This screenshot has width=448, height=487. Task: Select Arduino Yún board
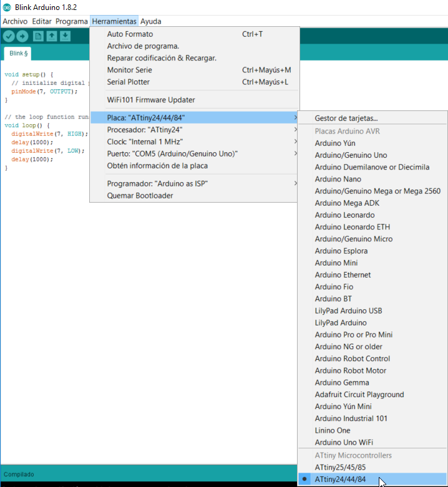[x=373, y=143]
